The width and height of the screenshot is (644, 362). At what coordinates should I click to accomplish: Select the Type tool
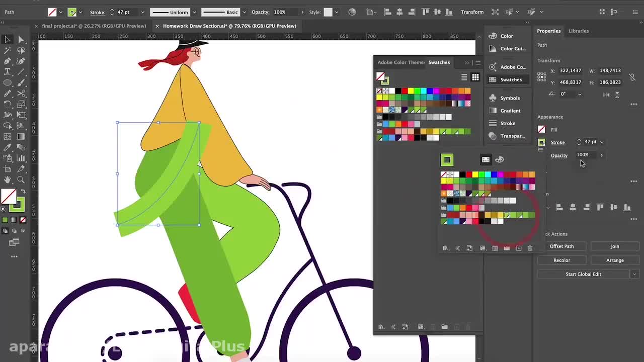pos(8,72)
